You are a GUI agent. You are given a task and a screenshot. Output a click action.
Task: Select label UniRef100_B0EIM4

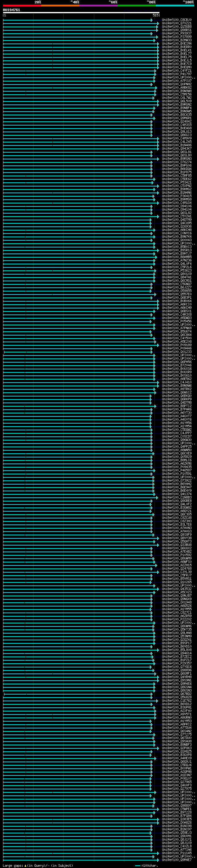(177, 43)
